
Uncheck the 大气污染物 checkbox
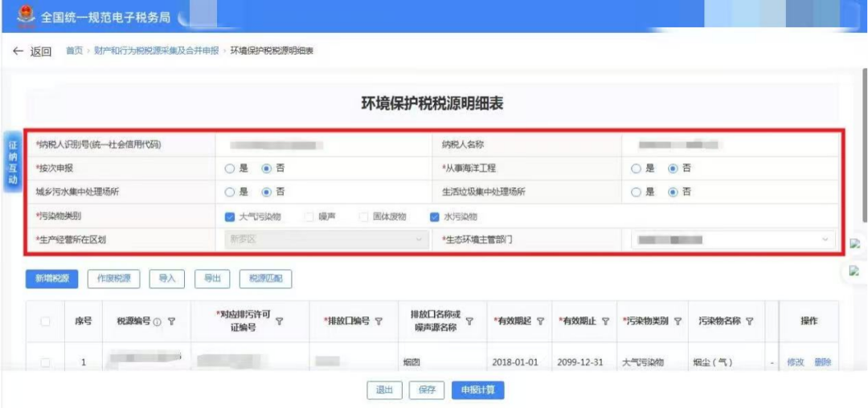pos(231,217)
